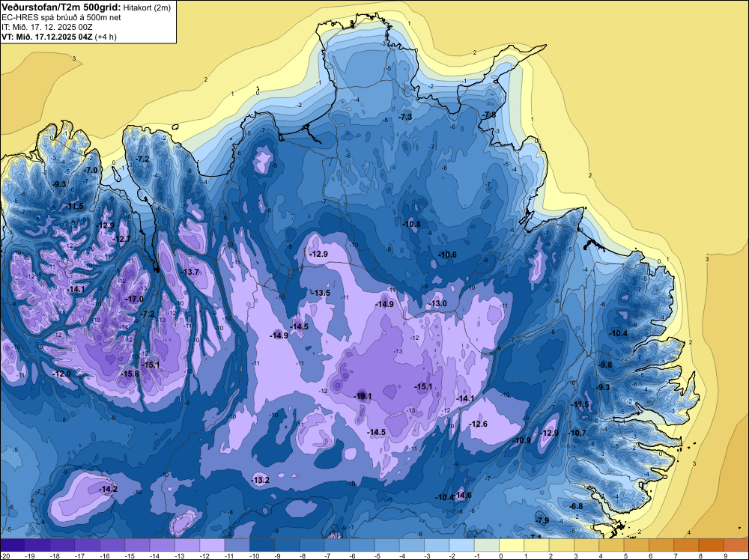The height and width of the screenshot is (560, 749).
Task: Click the legend swatch between -12 and -11
Action: 212,545
